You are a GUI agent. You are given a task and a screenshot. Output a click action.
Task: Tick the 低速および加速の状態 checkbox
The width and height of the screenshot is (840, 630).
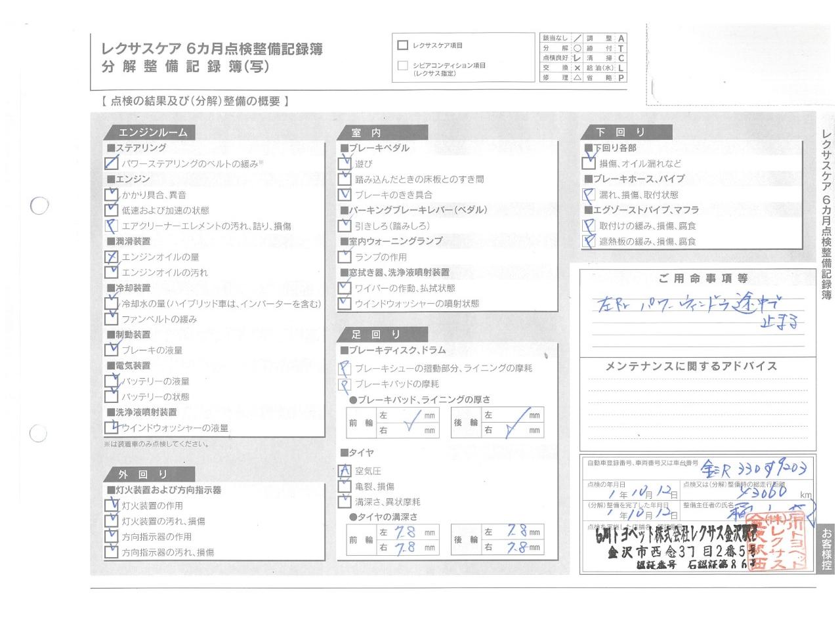click(x=112, y=211)
